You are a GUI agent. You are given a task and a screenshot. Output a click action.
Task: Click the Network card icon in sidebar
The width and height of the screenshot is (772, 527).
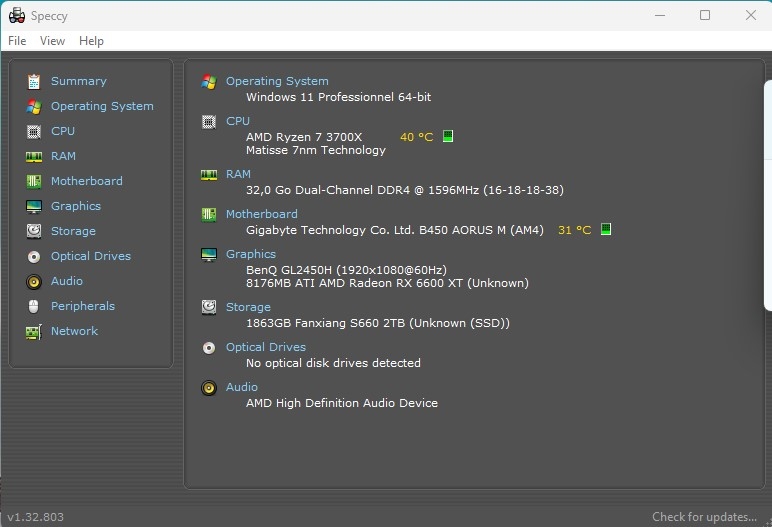pos(33,332)
